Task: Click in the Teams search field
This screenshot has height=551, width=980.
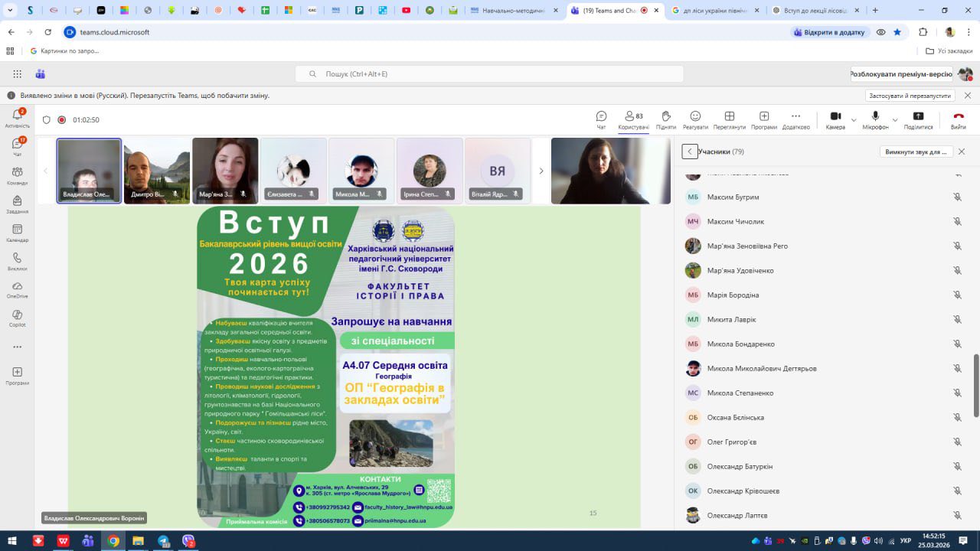Action: 490,74
